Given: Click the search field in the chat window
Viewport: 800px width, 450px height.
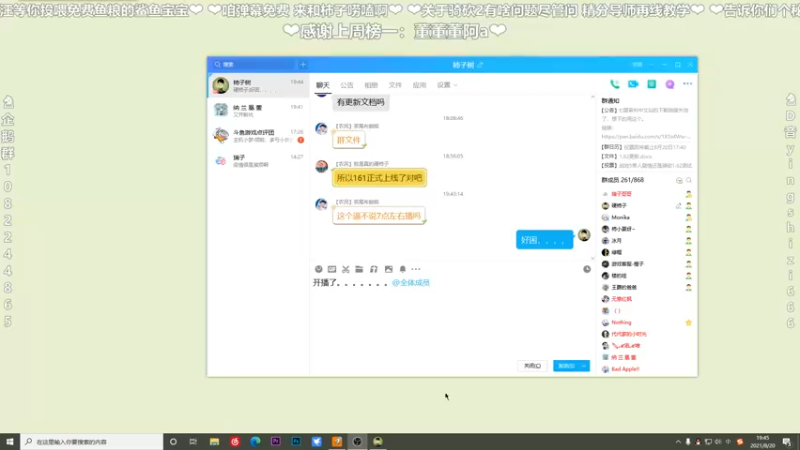Looking at the screenshot, I should click(x=254, y=65).
